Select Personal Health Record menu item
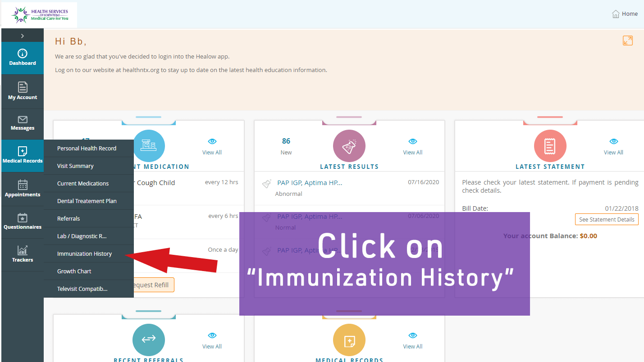 pos(87,149)
